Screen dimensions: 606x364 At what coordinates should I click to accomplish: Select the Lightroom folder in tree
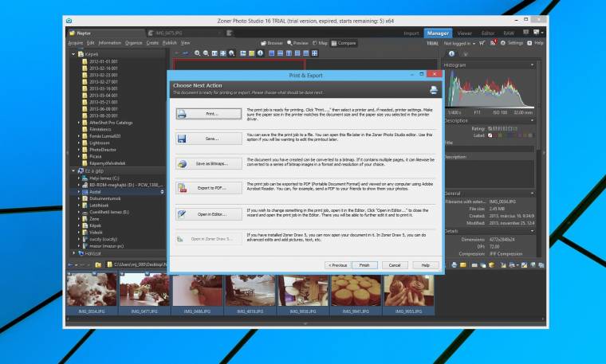click(x=100, y=143)
